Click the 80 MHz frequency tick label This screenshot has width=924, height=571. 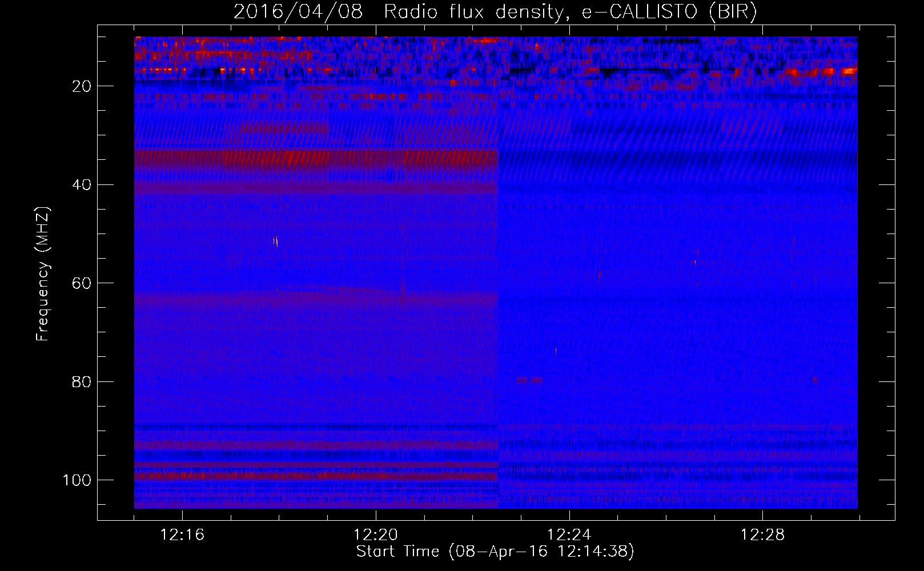(82, 382)
